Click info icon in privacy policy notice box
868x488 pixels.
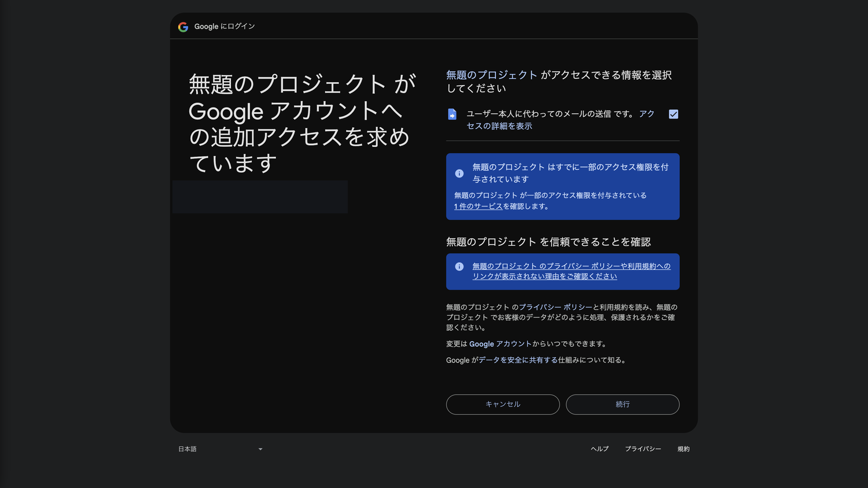click(x=459, y=267)
